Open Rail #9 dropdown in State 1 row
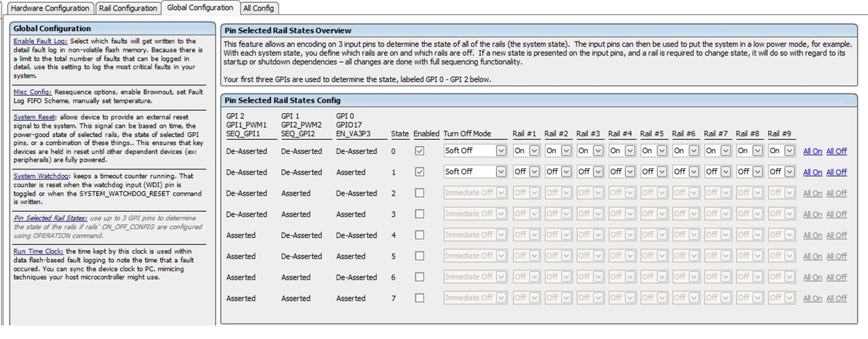The width and height of the screenshot is (868, 339). pos(780,172)
